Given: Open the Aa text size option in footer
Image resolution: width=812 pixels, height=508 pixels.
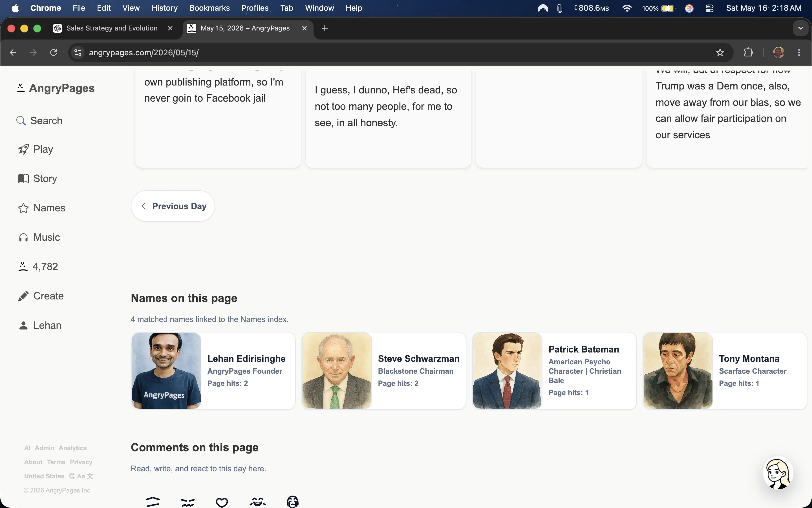Looking at the screenshot, I should 81,476.
